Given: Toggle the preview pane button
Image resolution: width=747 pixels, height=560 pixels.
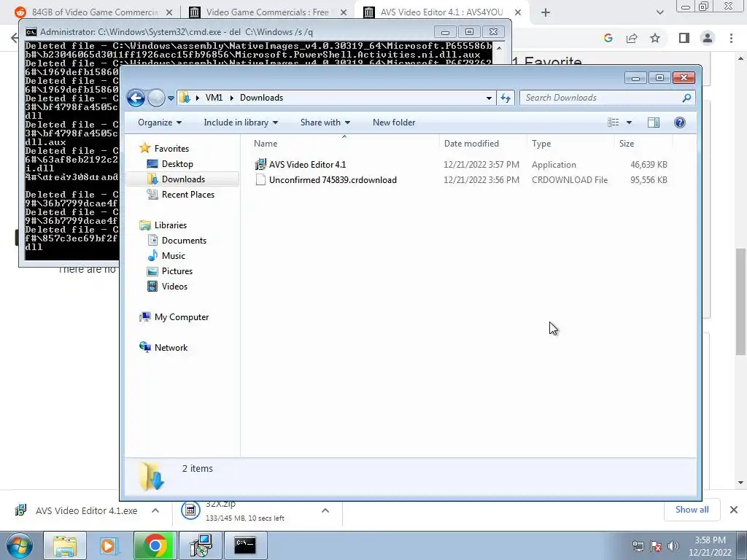Looking at the screenshot, I should [x=654, y=122].
